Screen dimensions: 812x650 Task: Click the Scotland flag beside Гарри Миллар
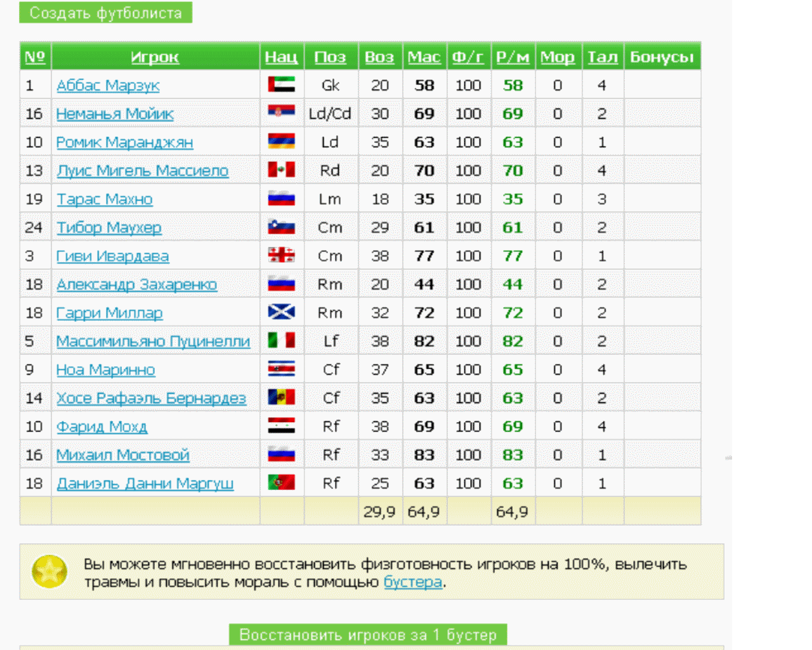click(x=281, y=312)
